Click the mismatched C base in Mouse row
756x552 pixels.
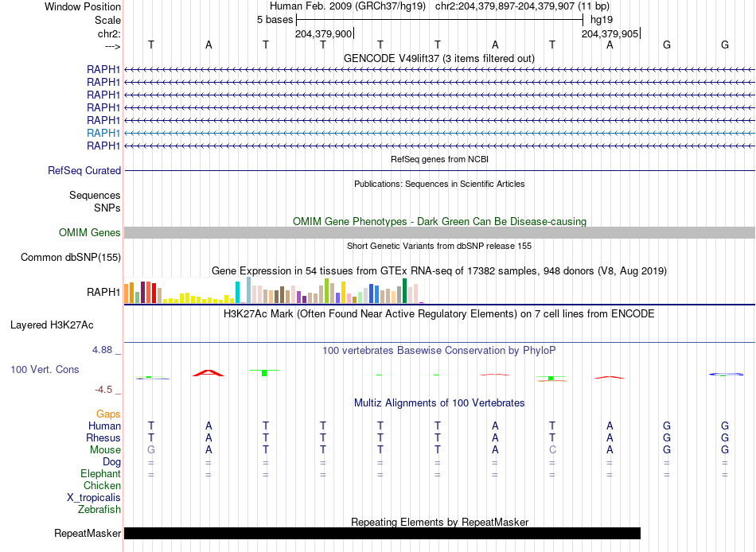coord(552,450)
